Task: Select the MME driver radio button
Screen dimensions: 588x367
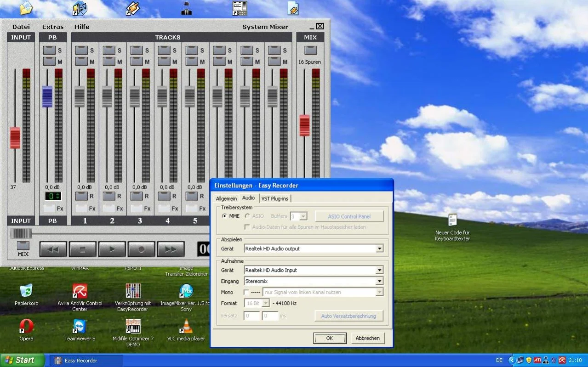Action: click(224, 216)
